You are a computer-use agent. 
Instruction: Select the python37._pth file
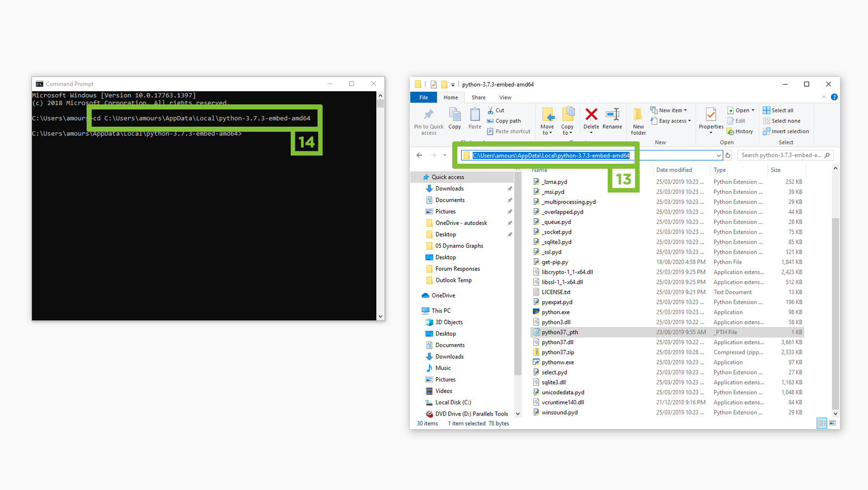tap(559, 332)
